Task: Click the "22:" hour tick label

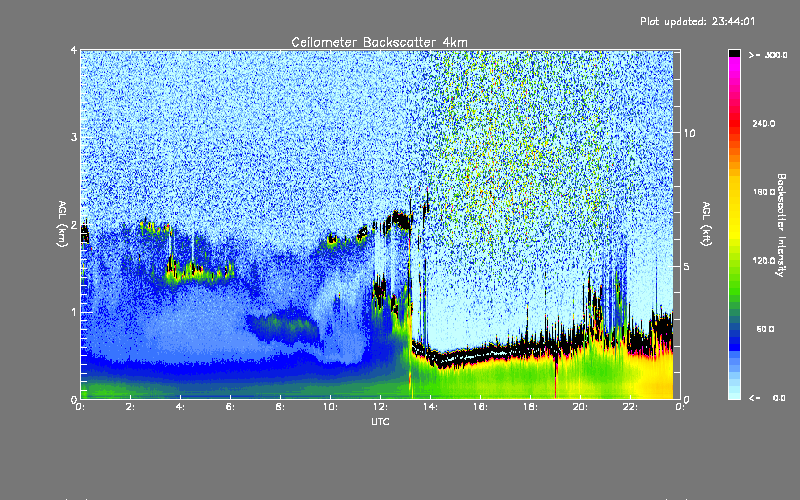Action: pos(630,407)
